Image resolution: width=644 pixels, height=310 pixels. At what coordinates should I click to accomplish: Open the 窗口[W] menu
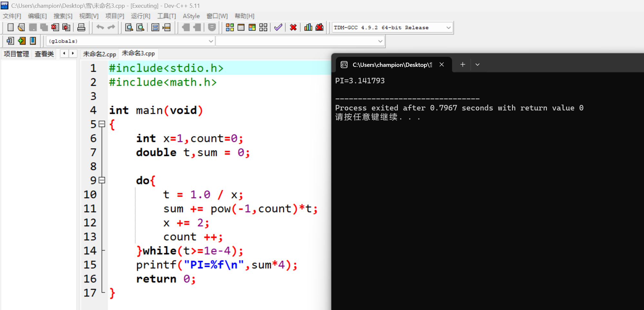(217, 16)
